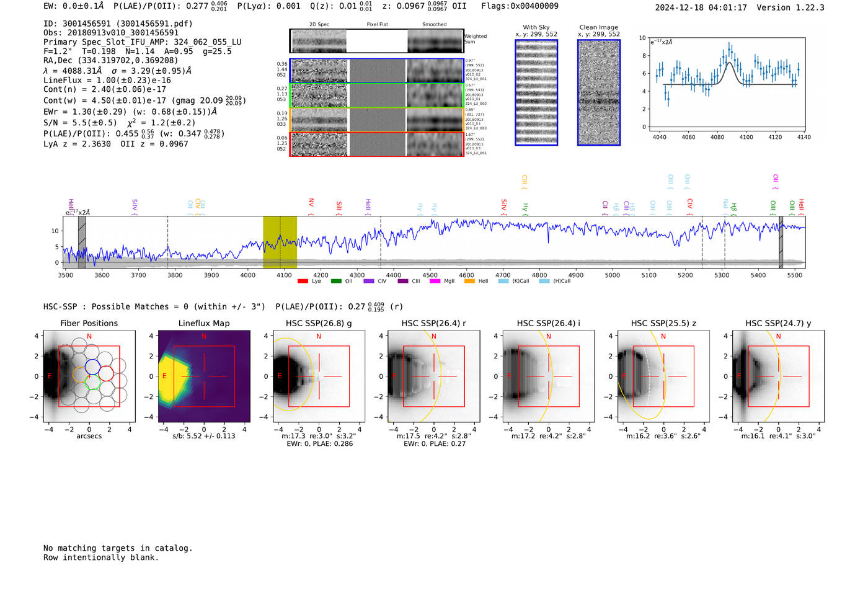868x591 pixels.
Task: Click the 'Row intentionally blank.' text
Action: coord(101,558)
